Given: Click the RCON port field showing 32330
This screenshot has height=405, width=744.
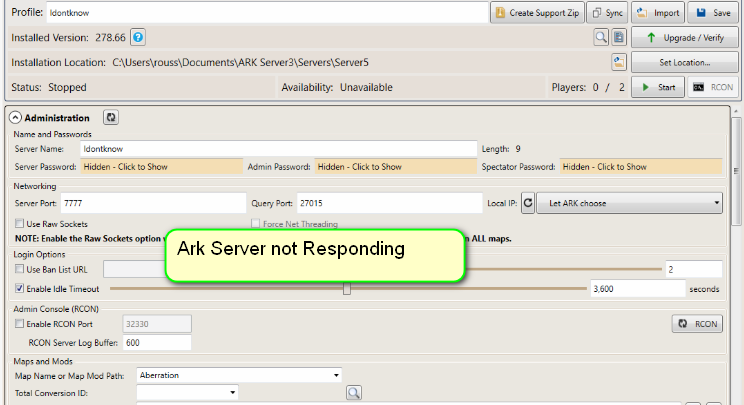Looking at the screenshot, I should click(157, 324).
